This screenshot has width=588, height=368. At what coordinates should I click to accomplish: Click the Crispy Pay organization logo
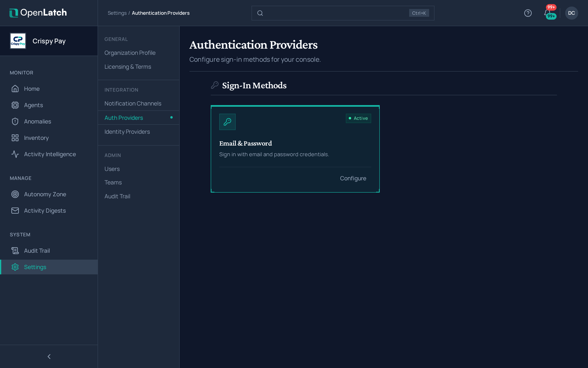pos(18,41)
